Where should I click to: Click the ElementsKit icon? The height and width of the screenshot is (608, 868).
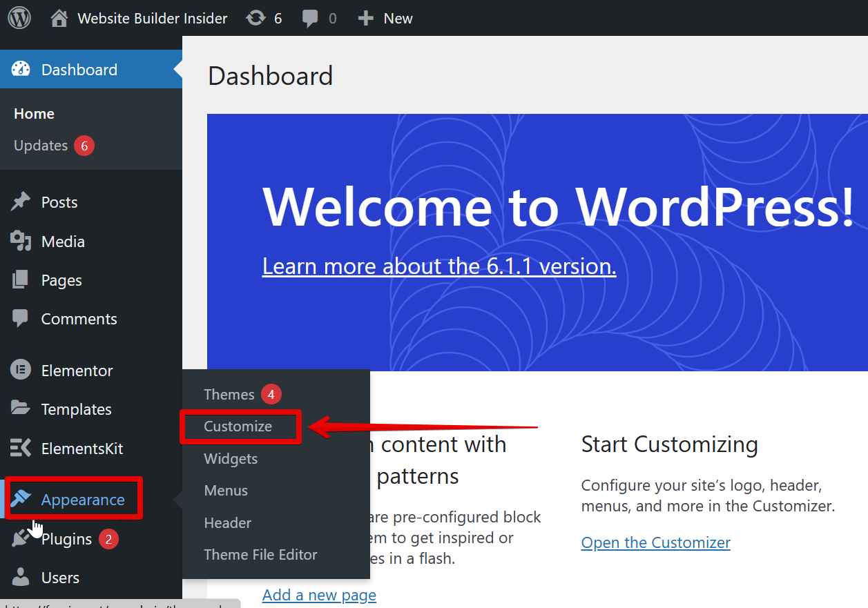[x=21, y=448]
